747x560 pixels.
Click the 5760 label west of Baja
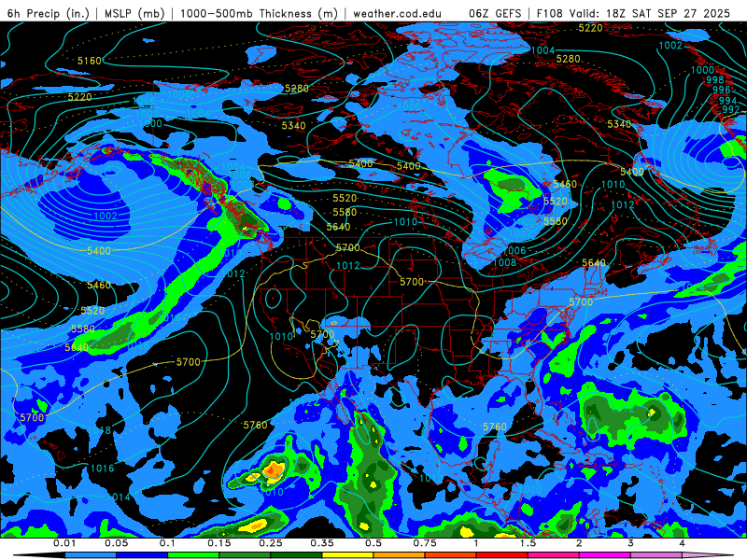[x=255, y=425]
